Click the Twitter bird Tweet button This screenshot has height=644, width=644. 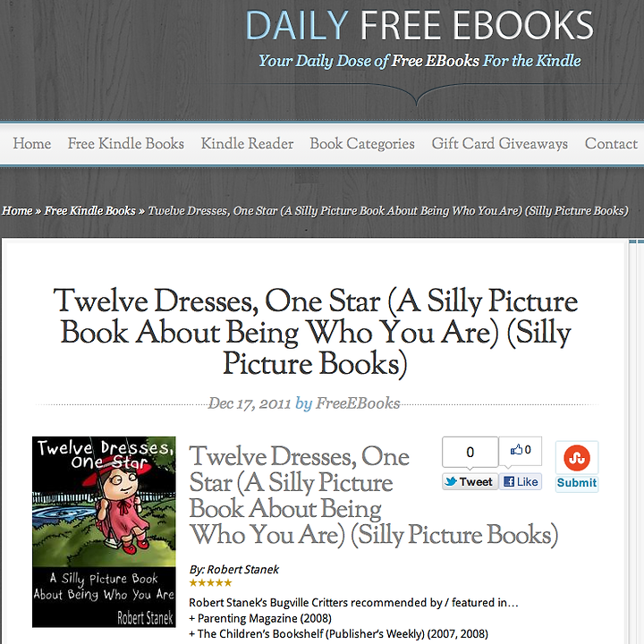pyautogui.click(x=470, y=482)
